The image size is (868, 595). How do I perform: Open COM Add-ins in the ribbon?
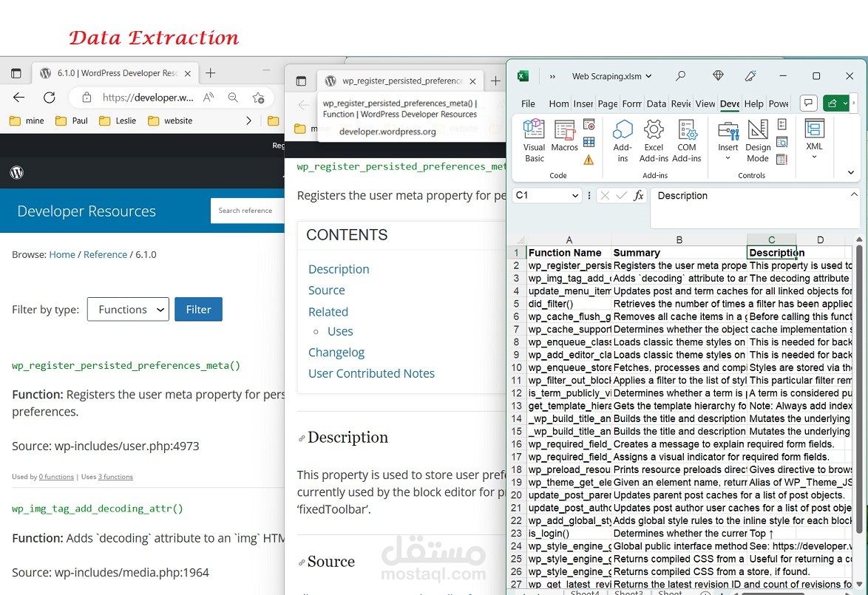(x=686, y=140)
